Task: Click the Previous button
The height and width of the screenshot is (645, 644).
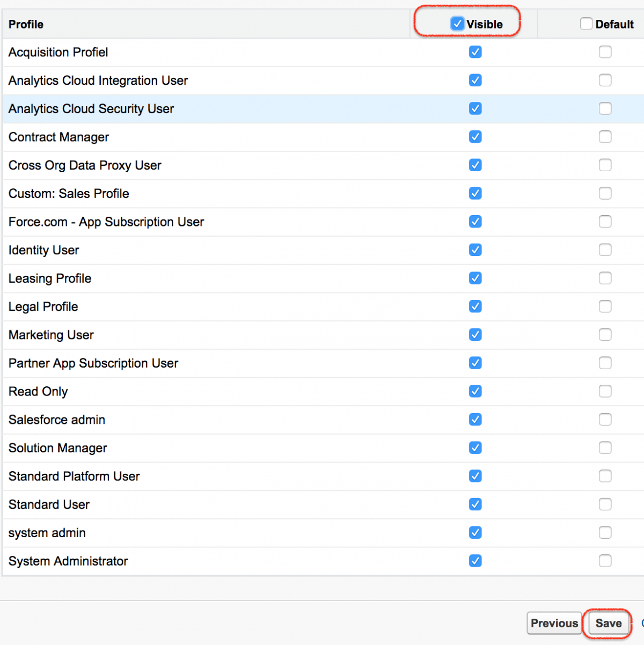Action: point(554,623)
